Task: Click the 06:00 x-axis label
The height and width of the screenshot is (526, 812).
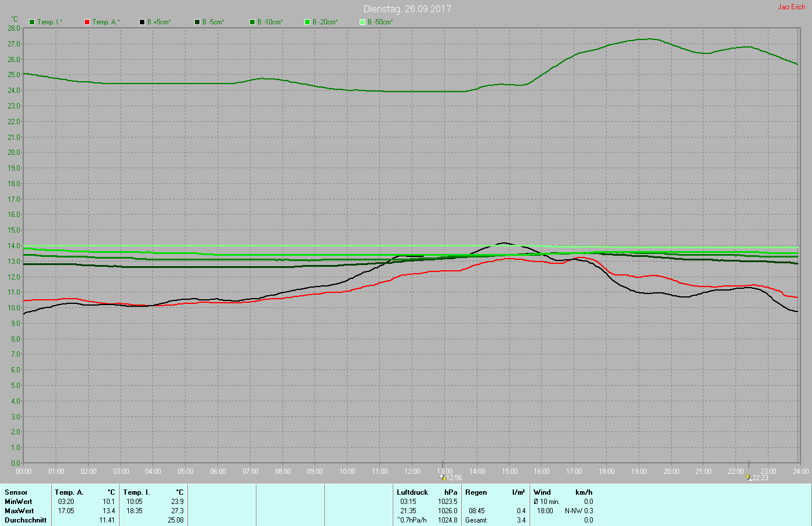Action: (x=218, y=471)
